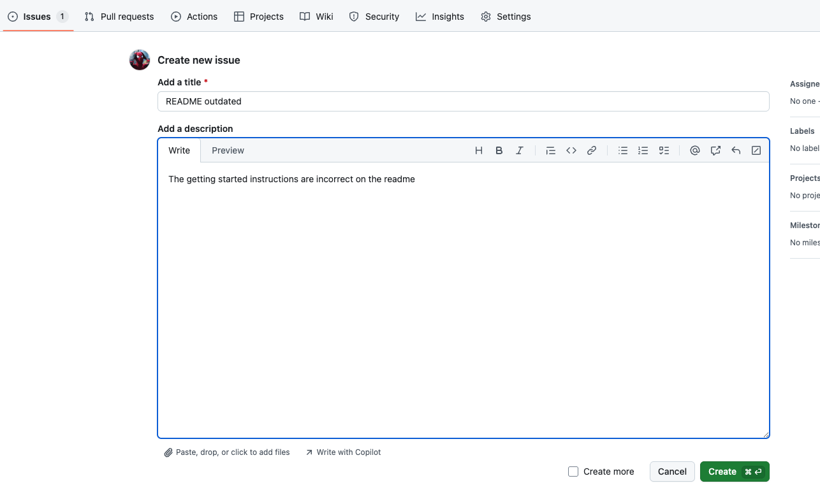Open saved replies
This screenshot has width=820, height=504.
(x=736, y=150)
